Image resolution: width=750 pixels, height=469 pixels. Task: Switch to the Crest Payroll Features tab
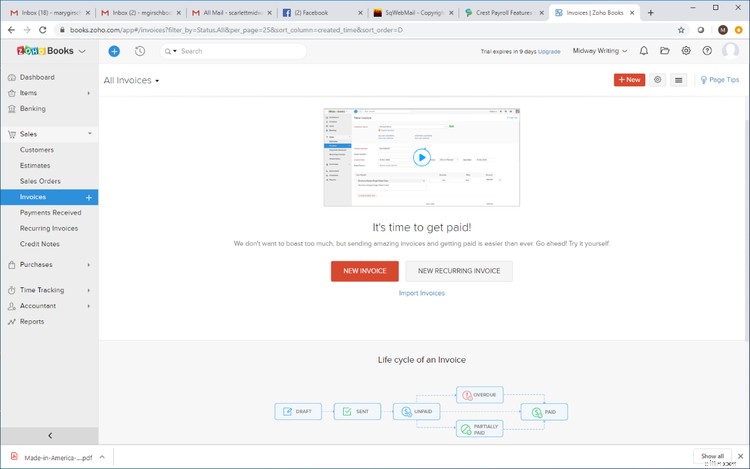(x=504, y=13)
